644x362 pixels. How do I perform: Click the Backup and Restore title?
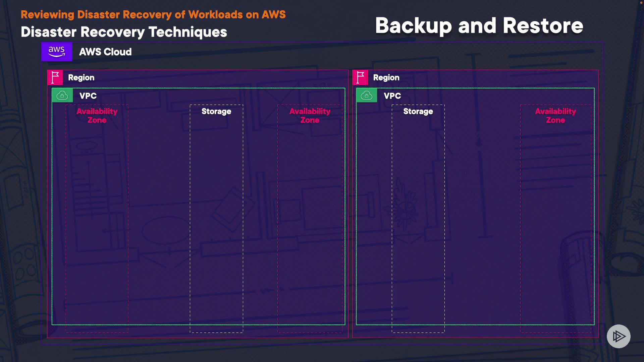479,26
